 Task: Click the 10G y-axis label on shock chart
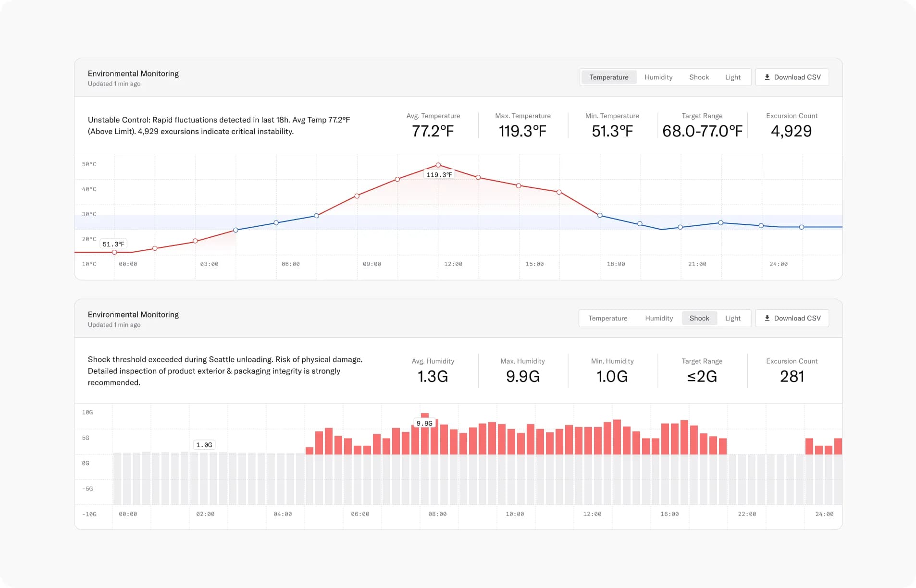tap(87, 413)
